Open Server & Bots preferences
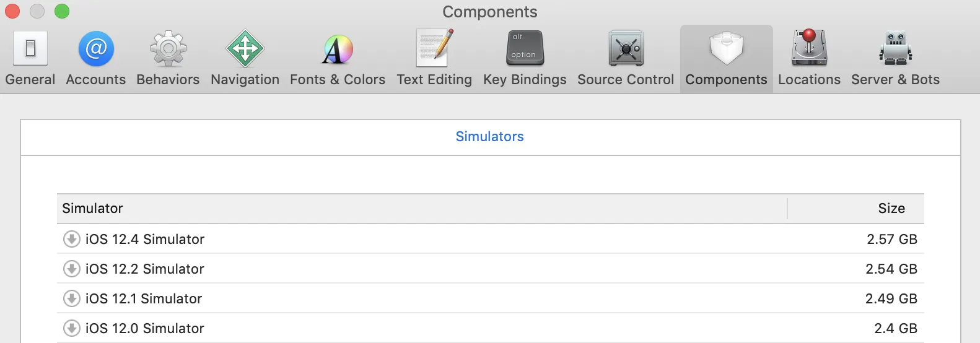The width and height of the screenshot is (980, 343). 895,58
